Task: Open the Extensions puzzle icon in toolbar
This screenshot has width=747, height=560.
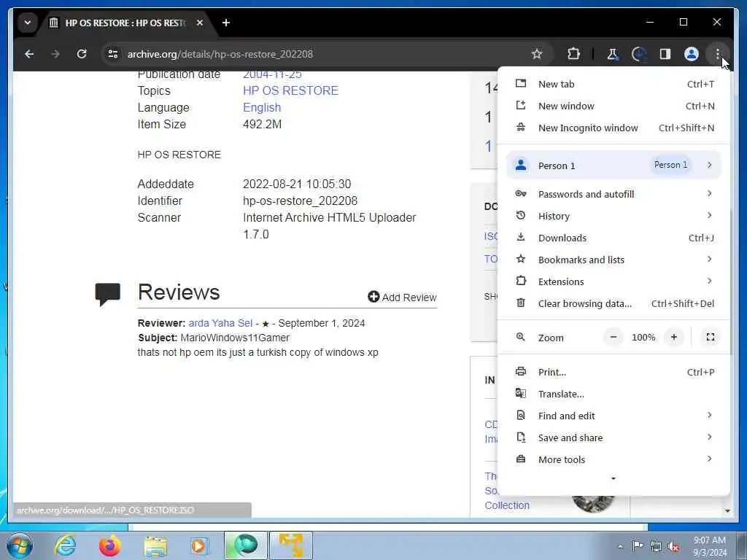Action: pos(573,54)
